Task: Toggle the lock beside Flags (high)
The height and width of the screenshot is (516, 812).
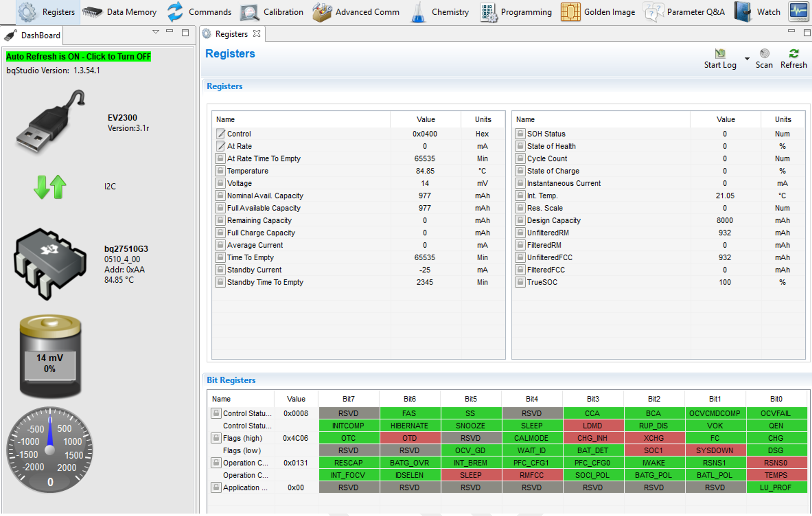Action: point(216,438)
